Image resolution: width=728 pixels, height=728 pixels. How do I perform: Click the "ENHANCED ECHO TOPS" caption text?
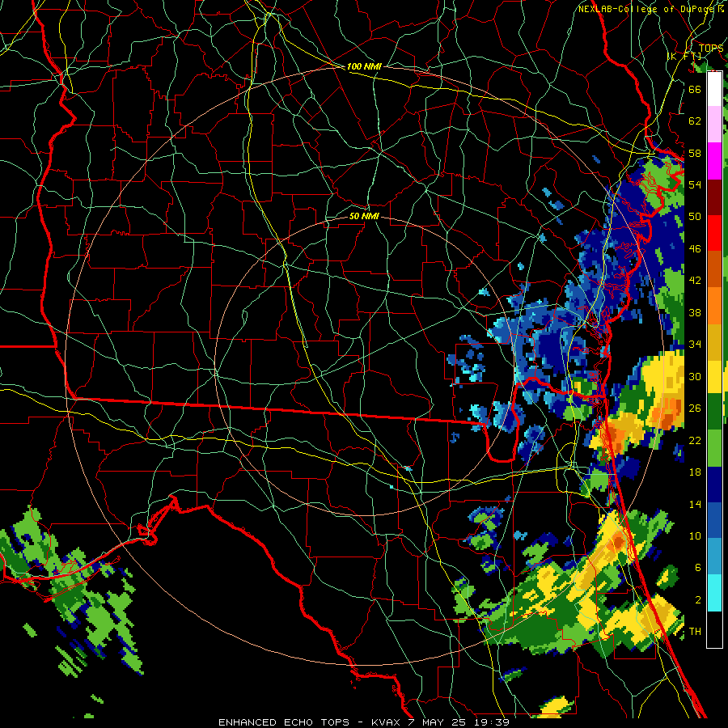(x=284, y=722)
